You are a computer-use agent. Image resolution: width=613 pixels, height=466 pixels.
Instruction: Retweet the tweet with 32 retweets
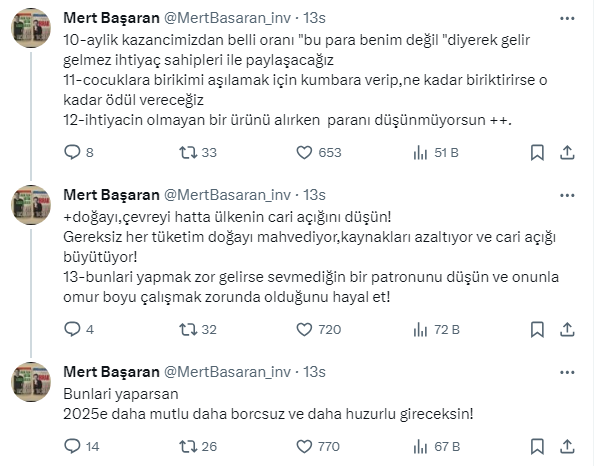(187, 328)
